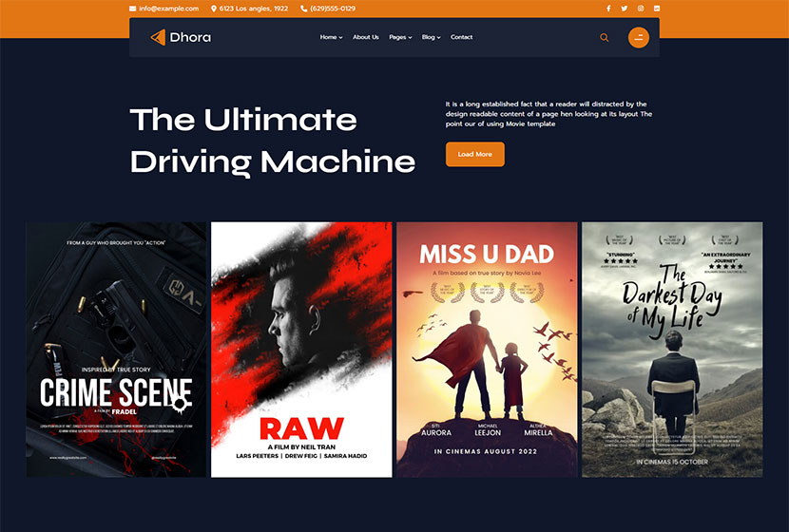Screen dimensions: 789x532
Task: Open the orange round hamburger menu button
Action: click(639, 37)
